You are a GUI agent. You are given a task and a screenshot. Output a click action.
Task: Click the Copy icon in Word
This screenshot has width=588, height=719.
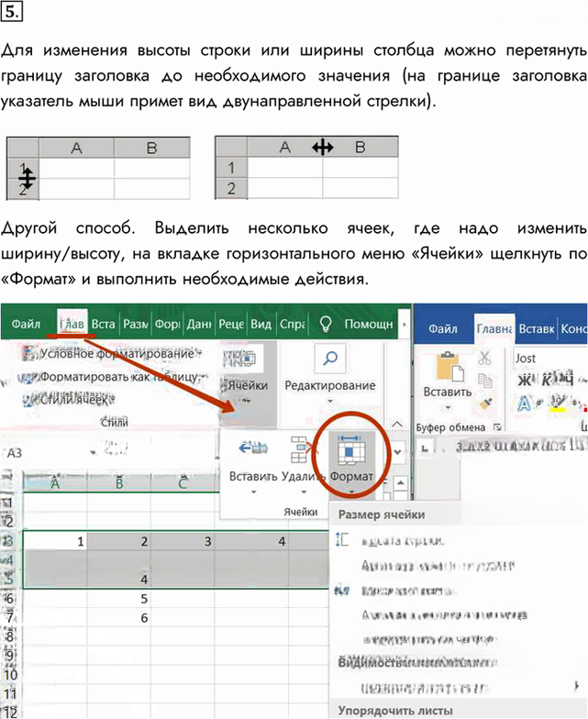point(484,381)
